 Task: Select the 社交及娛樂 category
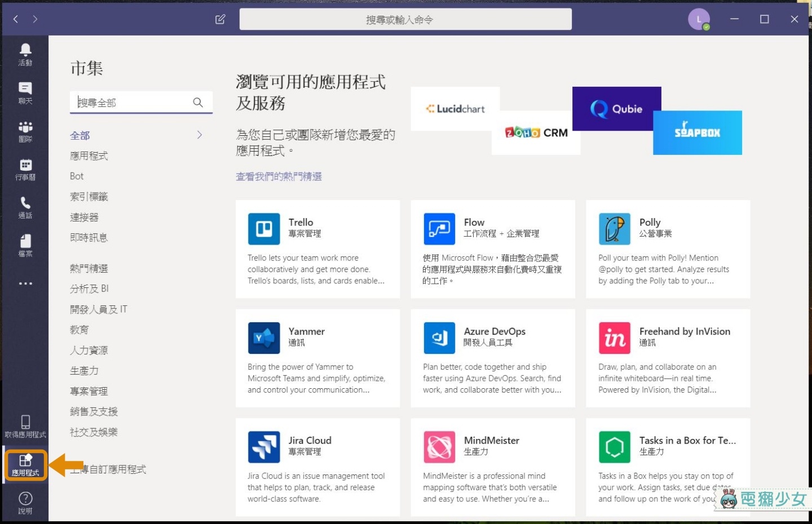(94, 432)
